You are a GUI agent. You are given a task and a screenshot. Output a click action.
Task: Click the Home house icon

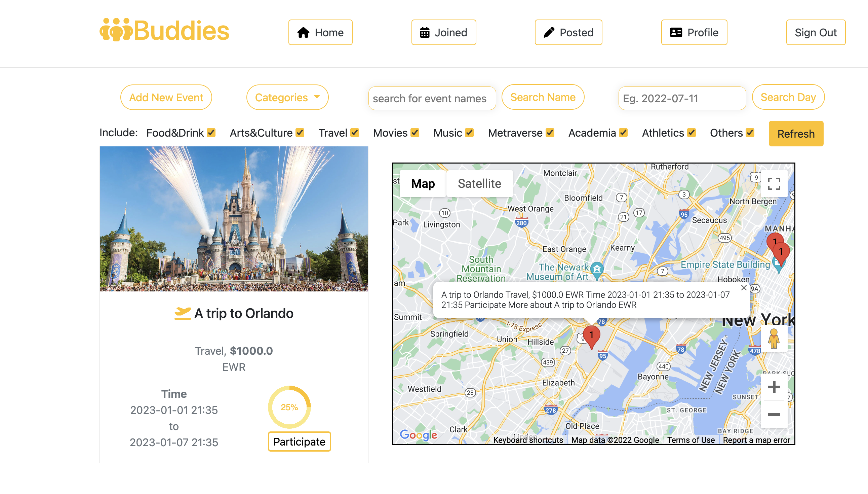tap(303, 32)
